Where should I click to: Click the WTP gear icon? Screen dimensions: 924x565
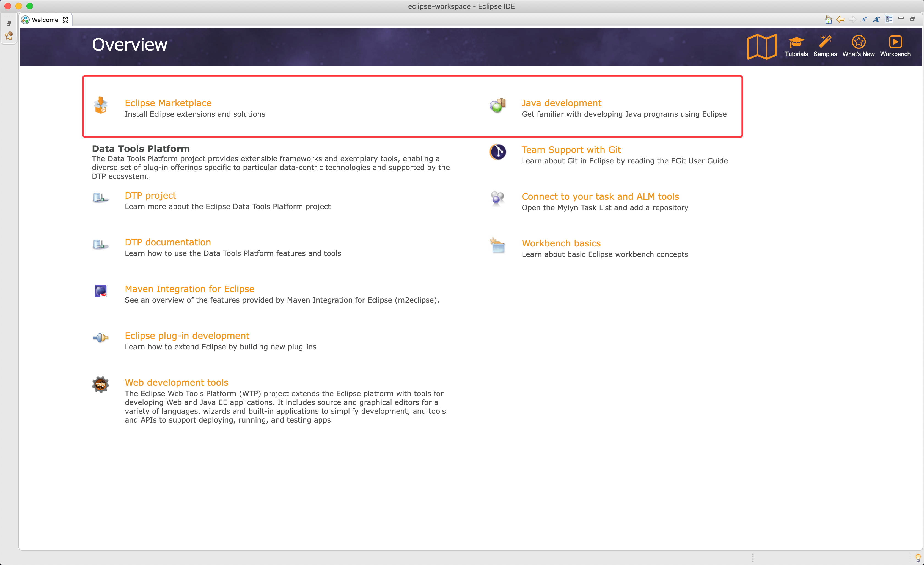(x=100, y=385)
